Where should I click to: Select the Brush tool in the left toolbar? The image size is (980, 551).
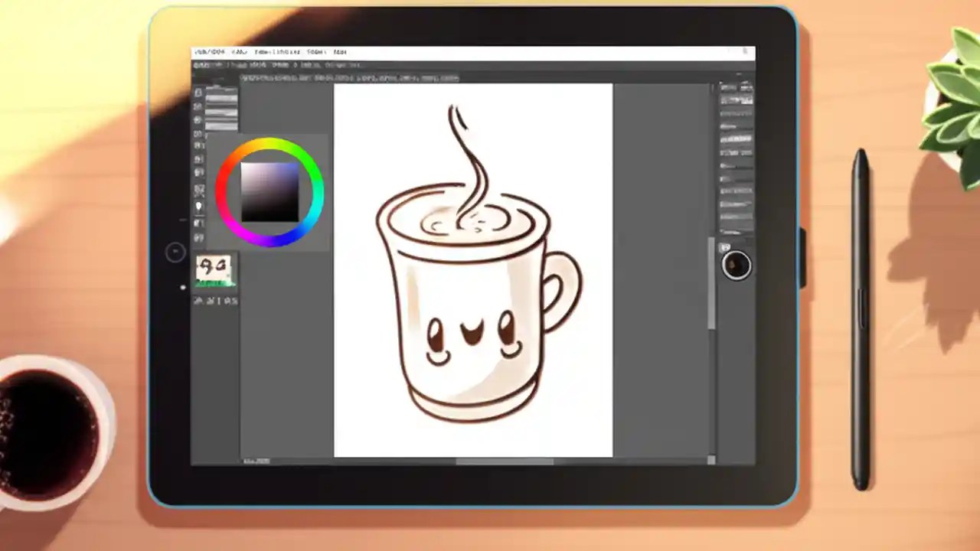(x=198, y=134)
